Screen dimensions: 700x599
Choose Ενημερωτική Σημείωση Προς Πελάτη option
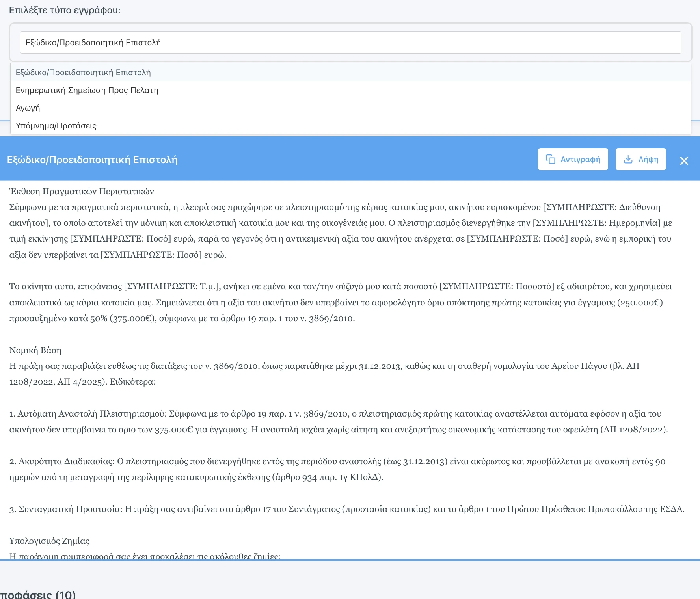pyautogui.click(x=87, y=90)
